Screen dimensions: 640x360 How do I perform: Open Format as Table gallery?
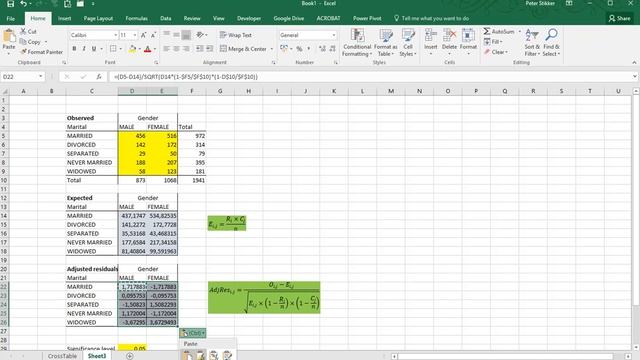(385, 42)
